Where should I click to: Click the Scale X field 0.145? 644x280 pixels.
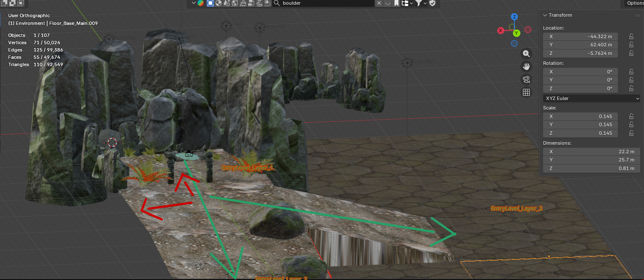[580, 116]
